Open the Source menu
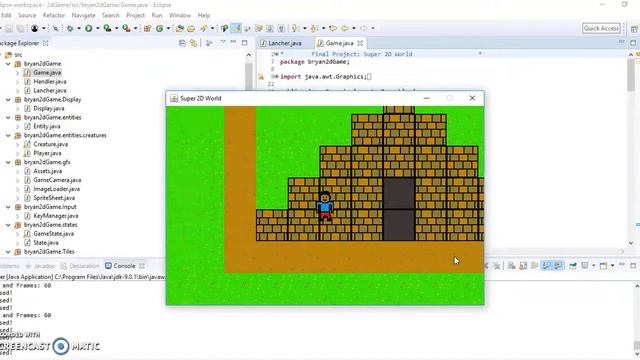Screen dimensions: 640x360 [x=27, y=15]
